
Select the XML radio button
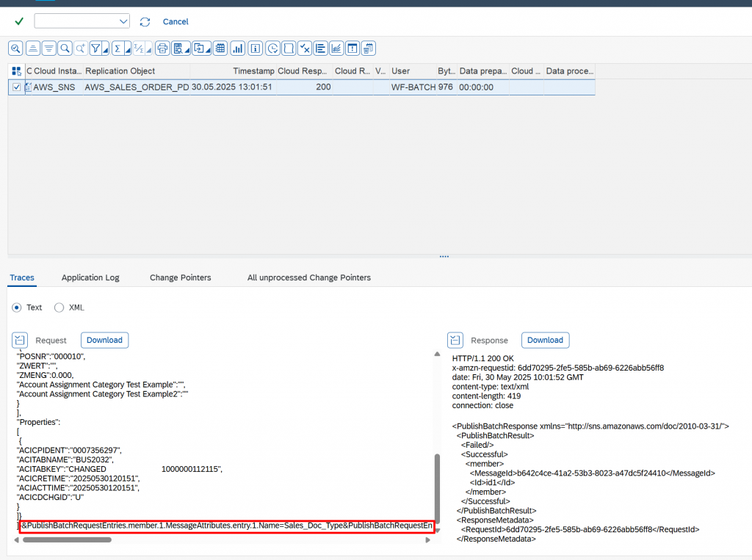(x=59, y=308)
